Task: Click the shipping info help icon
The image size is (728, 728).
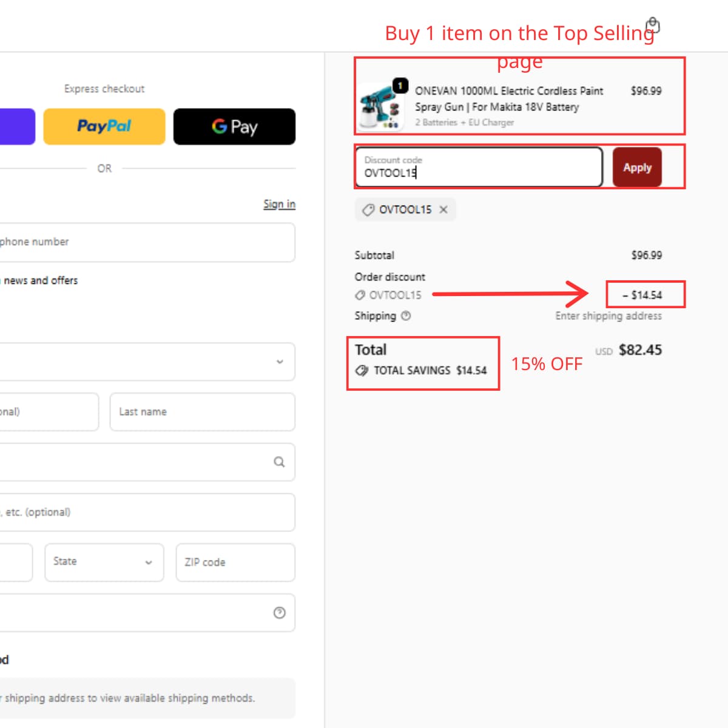Action: tap(406, 315)
